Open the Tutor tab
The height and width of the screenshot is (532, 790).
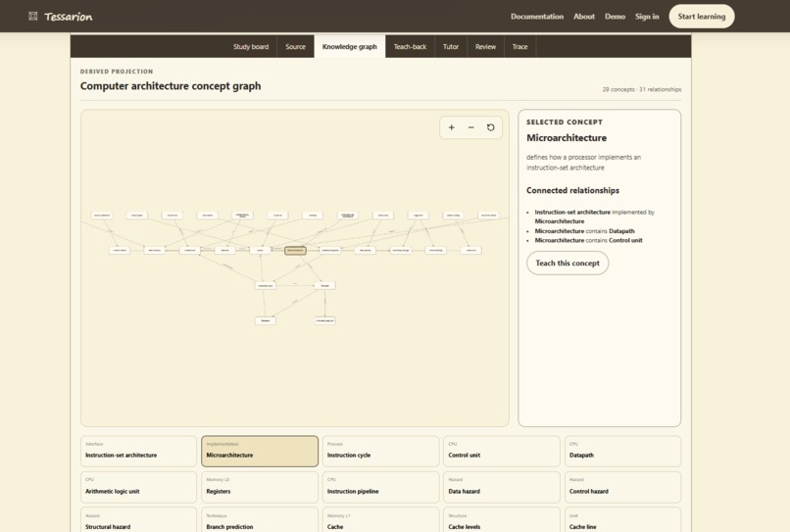451,46
